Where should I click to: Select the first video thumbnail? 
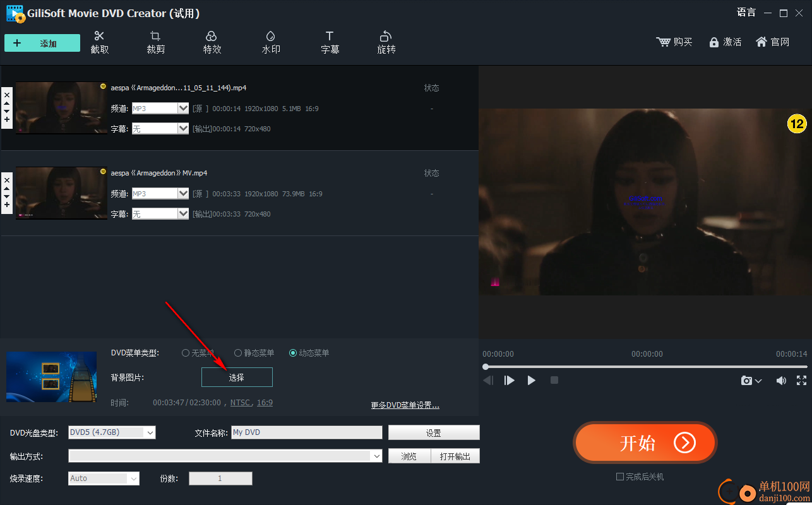click(x=61, y=108)
